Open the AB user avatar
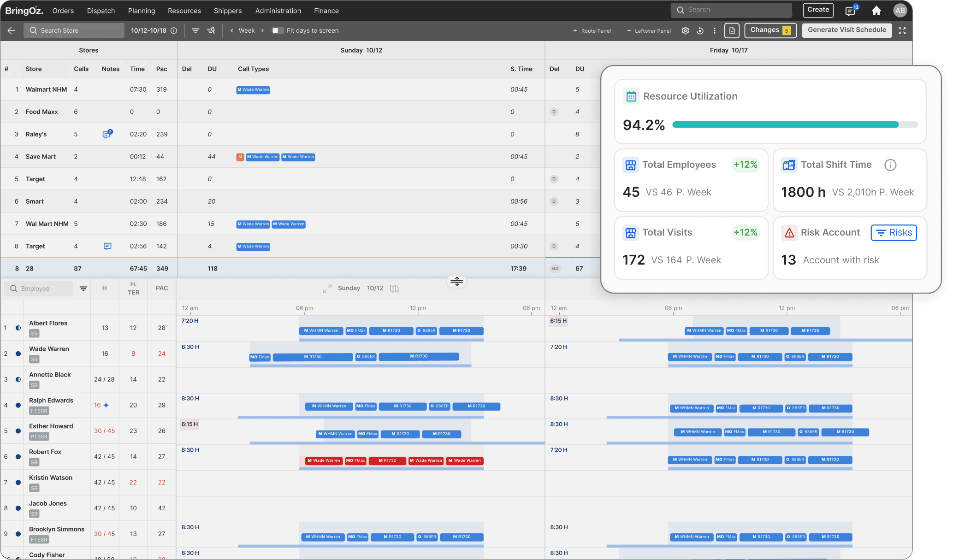The image size is (953, 560). point(900,11)
